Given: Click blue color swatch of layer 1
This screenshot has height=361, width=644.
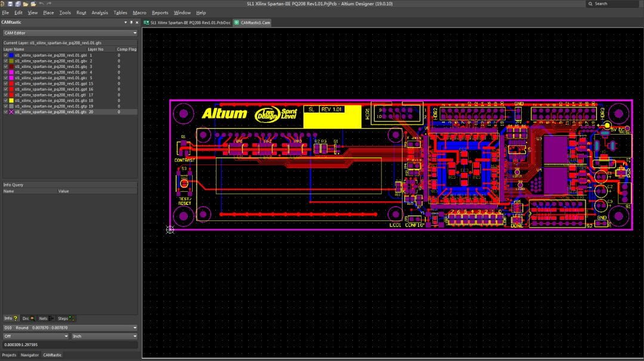Looking at the screenshot, I should pos(11,55).
